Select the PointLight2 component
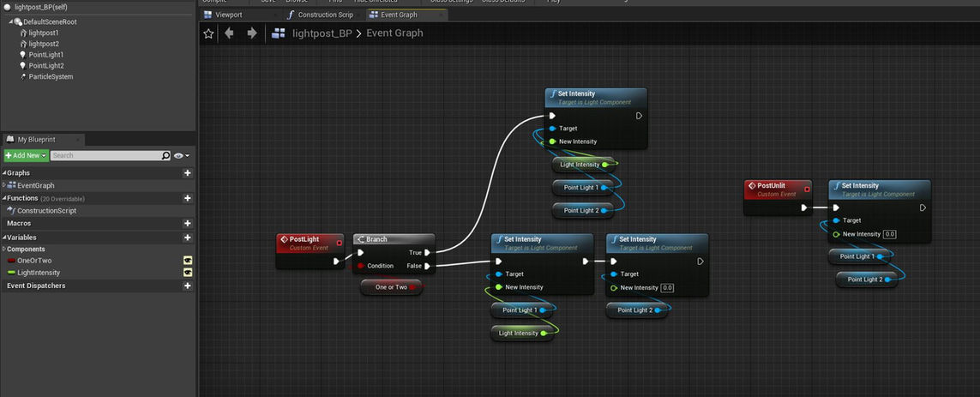This screenshot has height=397, width=980. [46, 66]
